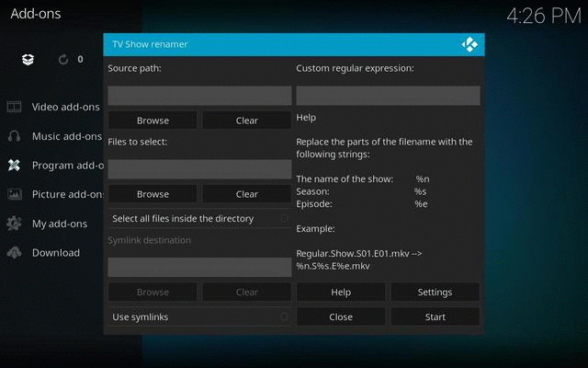
Task: Click the Regular.Show.S01.E01.mkv example text
Action: pos(353,254)
